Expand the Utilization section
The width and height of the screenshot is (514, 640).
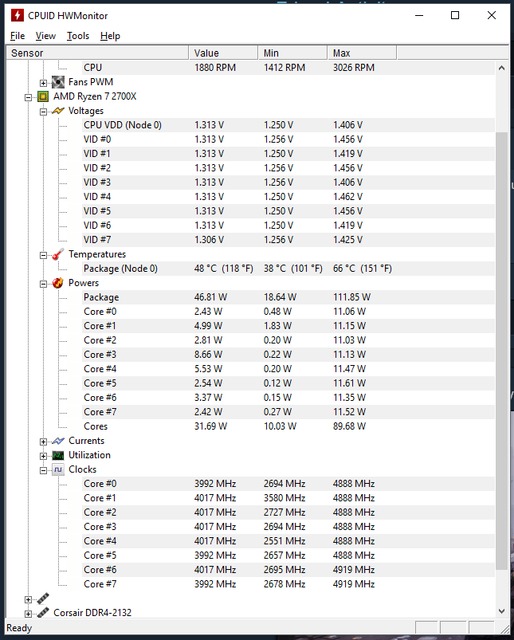pyautogui.click(x=43, y=456)
